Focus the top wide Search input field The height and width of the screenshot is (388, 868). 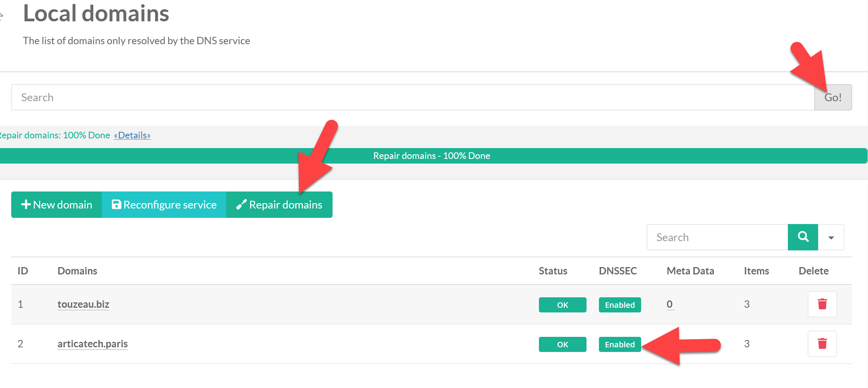(x=413, y=97)
